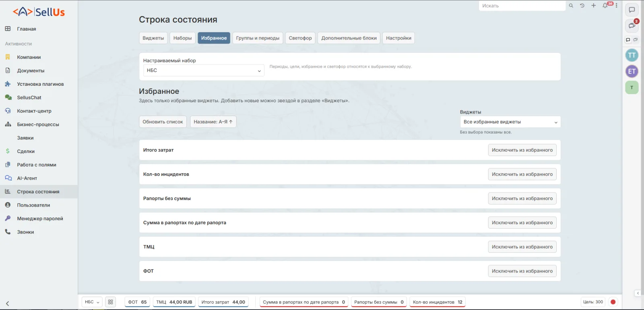This screenshot has width=644, height=310.
Task: Open the recent history icon
Action: click(x=582, y=6)
